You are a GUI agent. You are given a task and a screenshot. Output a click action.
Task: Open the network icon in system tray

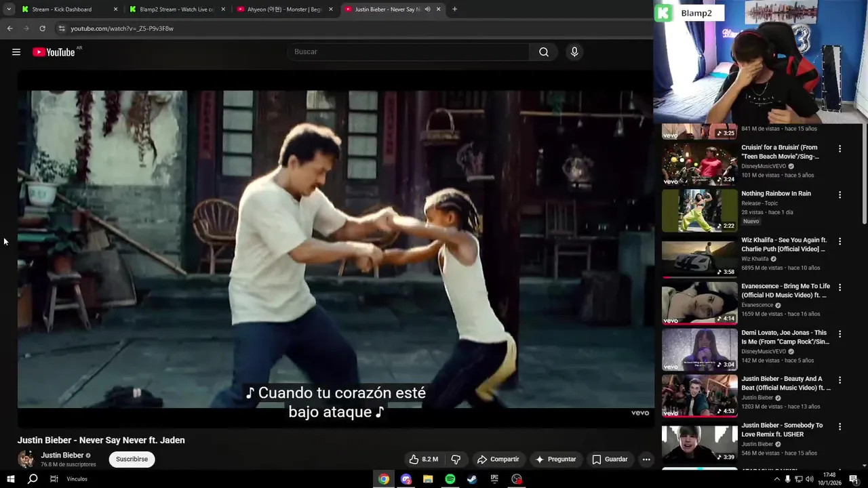tap(798, 479)
